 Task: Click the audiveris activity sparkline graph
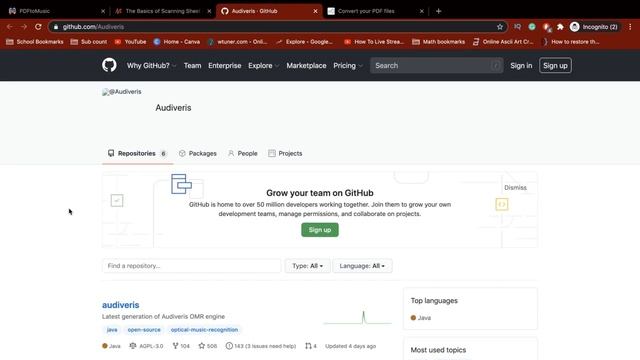(x=358, y=318)
